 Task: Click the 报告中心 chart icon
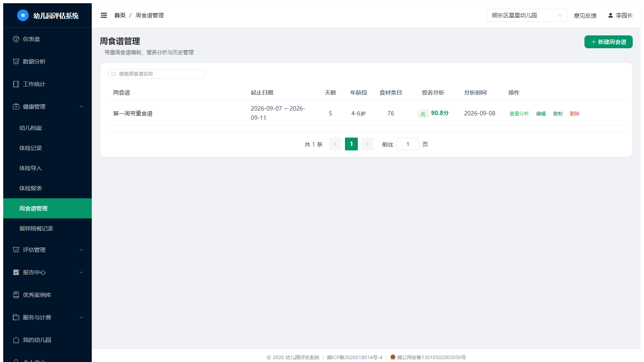click(16, 272)
